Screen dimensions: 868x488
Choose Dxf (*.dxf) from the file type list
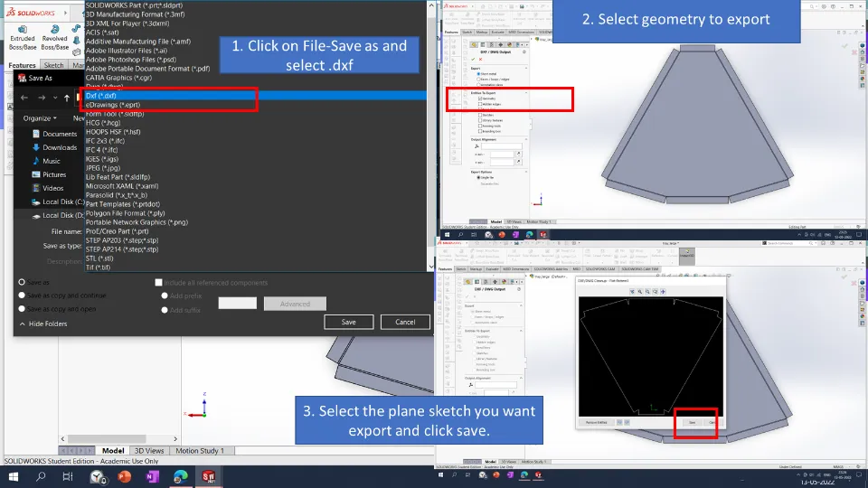coord(255,96)
